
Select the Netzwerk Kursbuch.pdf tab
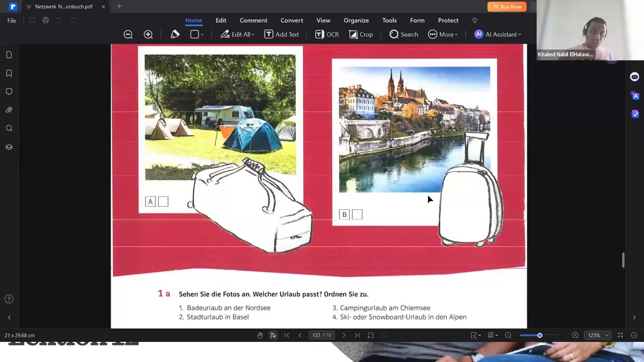point(64,7)
